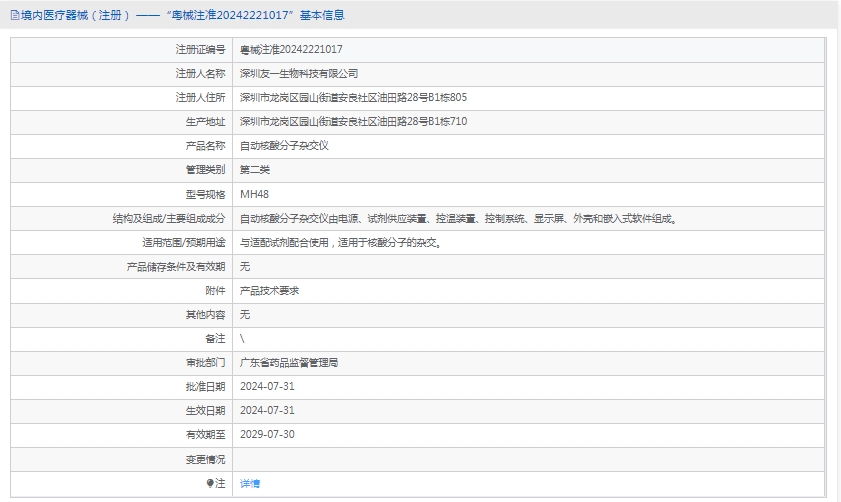This screenshot has width=841, height=502.
Task: Click the production address ending in B1栋710
Action: pyautogui.click(x=353, y=121)
